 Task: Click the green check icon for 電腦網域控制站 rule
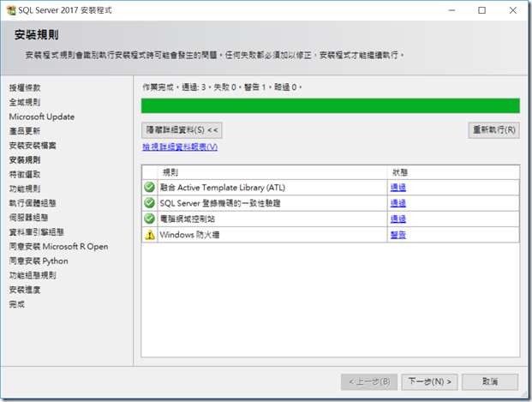coord(149,219)
